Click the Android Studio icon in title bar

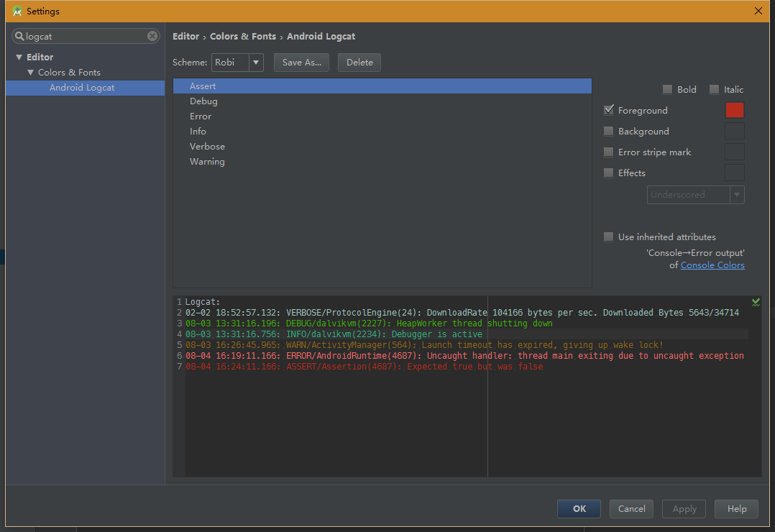[x=17, y=11]
